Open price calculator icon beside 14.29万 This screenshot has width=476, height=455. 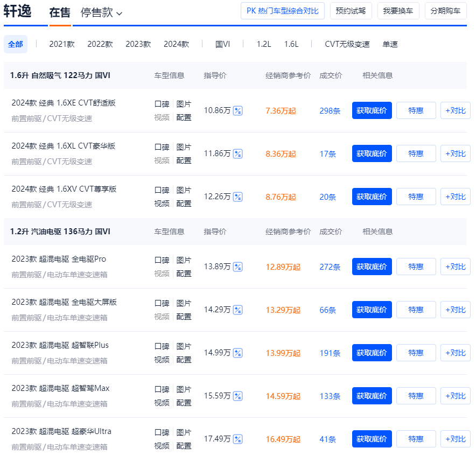click(x=237, y=310)
